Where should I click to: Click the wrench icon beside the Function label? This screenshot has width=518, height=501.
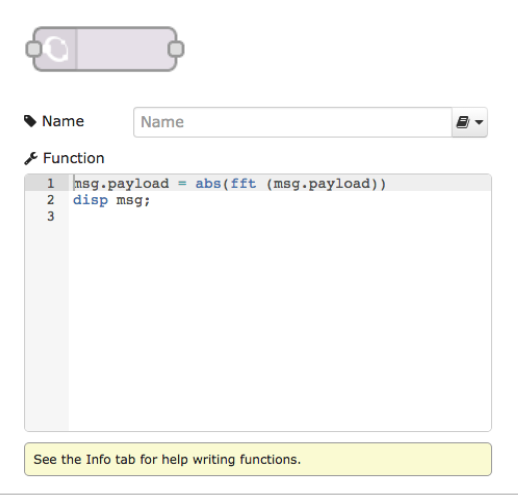pos(31,158)
